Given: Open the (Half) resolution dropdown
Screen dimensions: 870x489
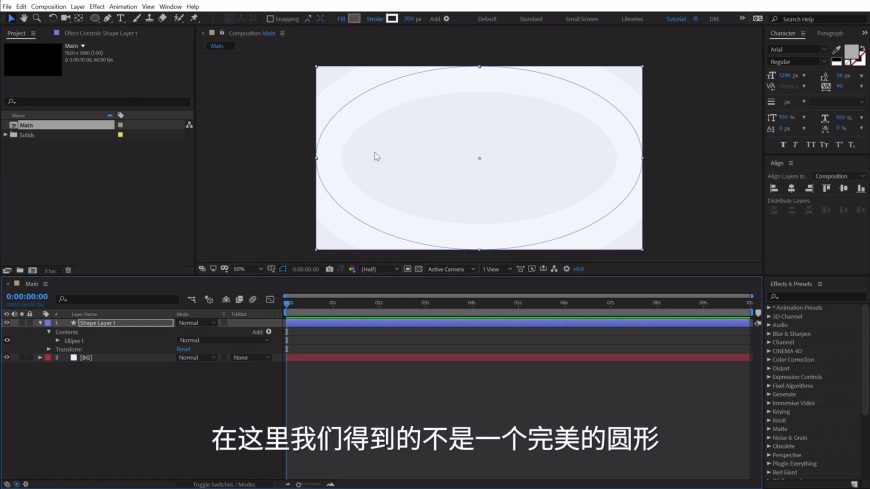Looking at the screenshot, I should pyautogui.click(x=380, y=269).
